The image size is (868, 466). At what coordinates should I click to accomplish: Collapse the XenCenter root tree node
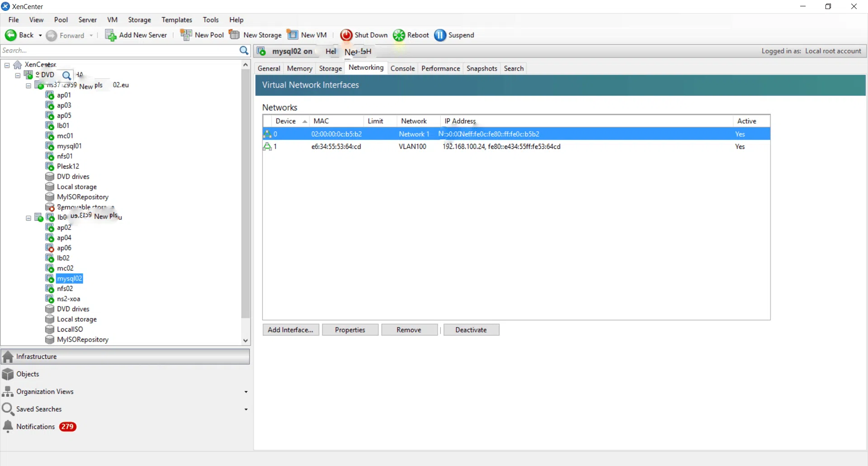tap(7, 65)
